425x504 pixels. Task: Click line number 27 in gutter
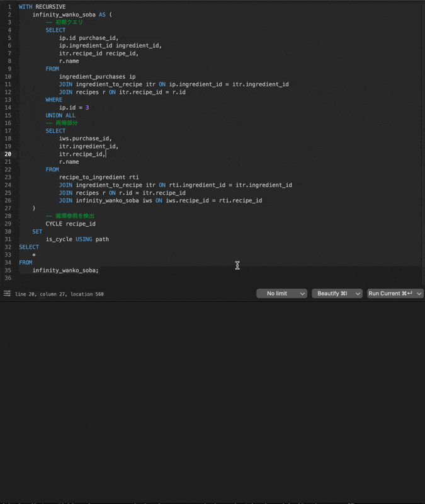8,209
